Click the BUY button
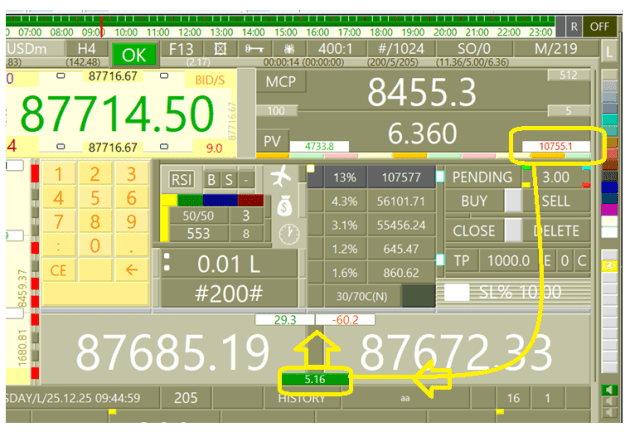The height and width of the screenshot is (432, 625). tap(474, 201)
